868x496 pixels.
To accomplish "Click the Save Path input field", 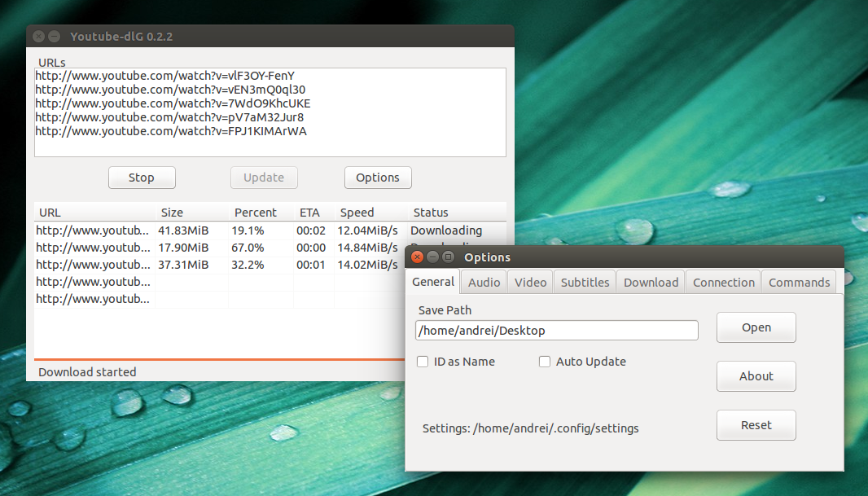I will tap(557, 331).
